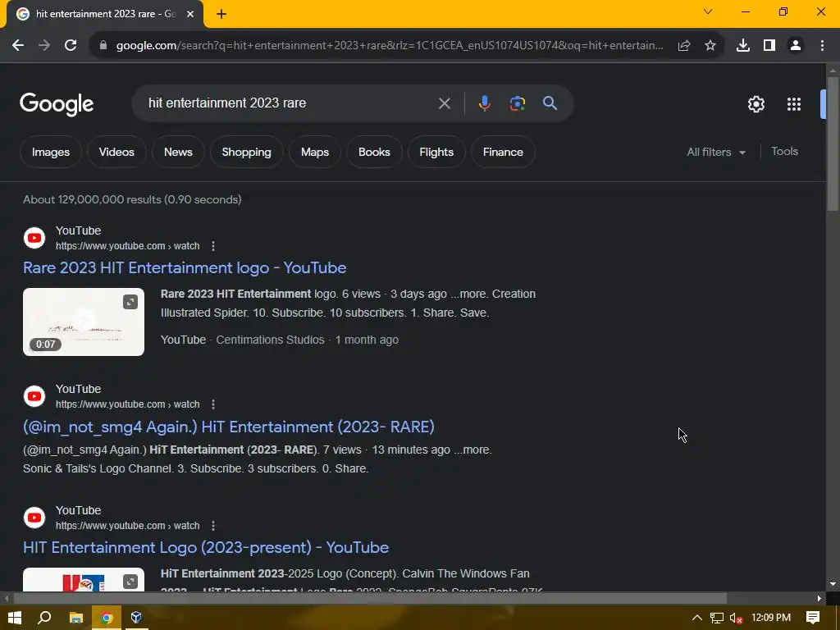The height and width of the screenshot is (630, 840).
Task: Click the browser forward arrow
Action: click(44, 46)
